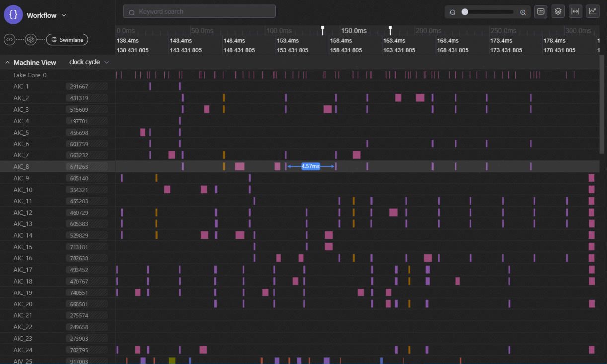This screenshot has height=364, width=607.
Task: Open the keyboard shortcuts panel icon
Action: [x=541, y=11]
